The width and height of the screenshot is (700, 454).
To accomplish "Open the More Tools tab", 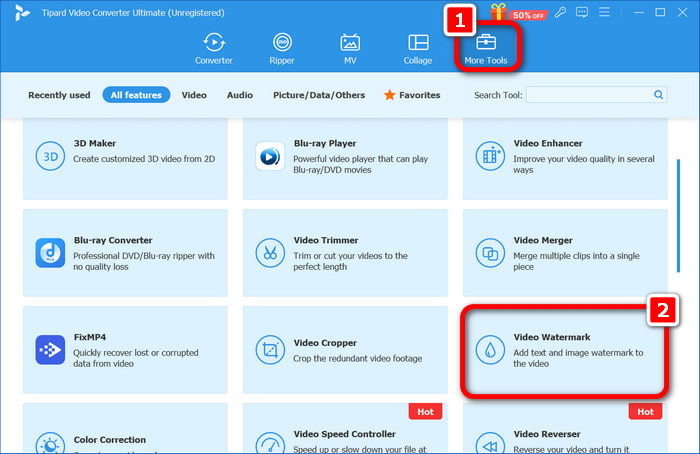I will tap(486, 48).
